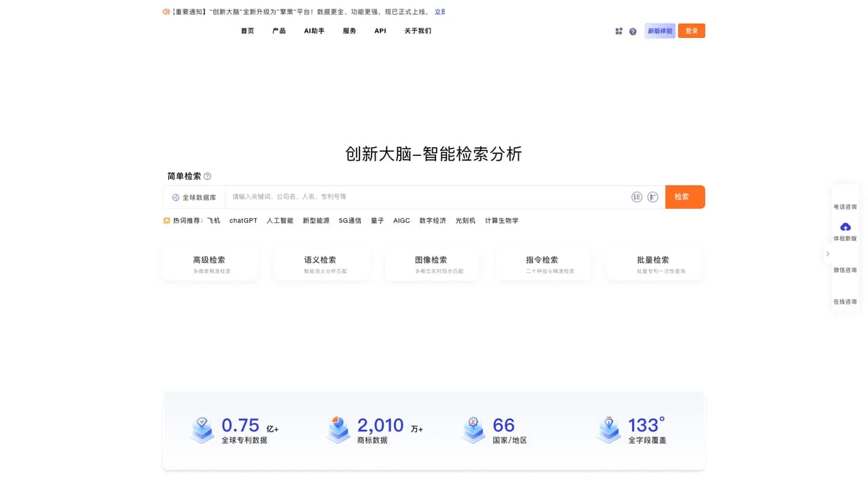
Task: Click the 国家/地区 statistic icon
Action: coord(473,430)
